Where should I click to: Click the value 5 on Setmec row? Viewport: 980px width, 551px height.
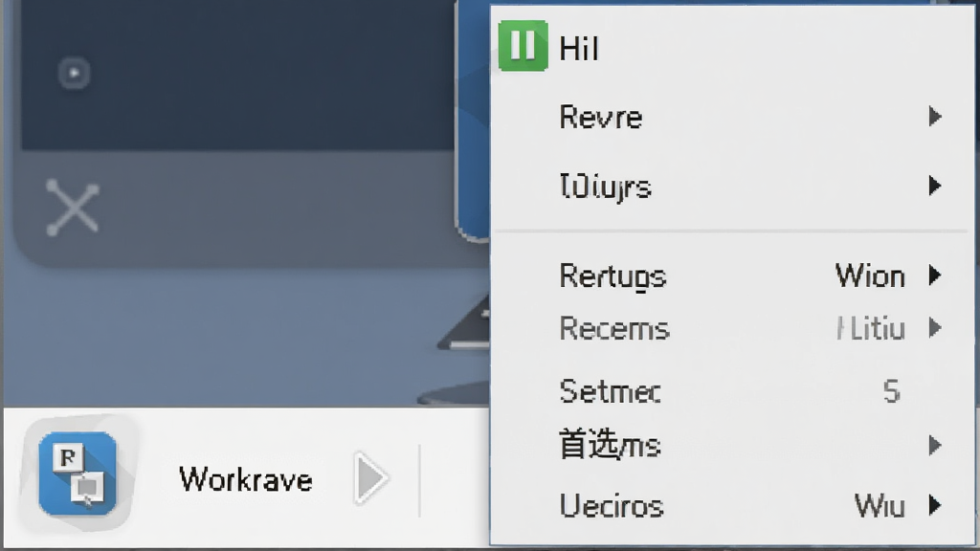click(892, 391)
